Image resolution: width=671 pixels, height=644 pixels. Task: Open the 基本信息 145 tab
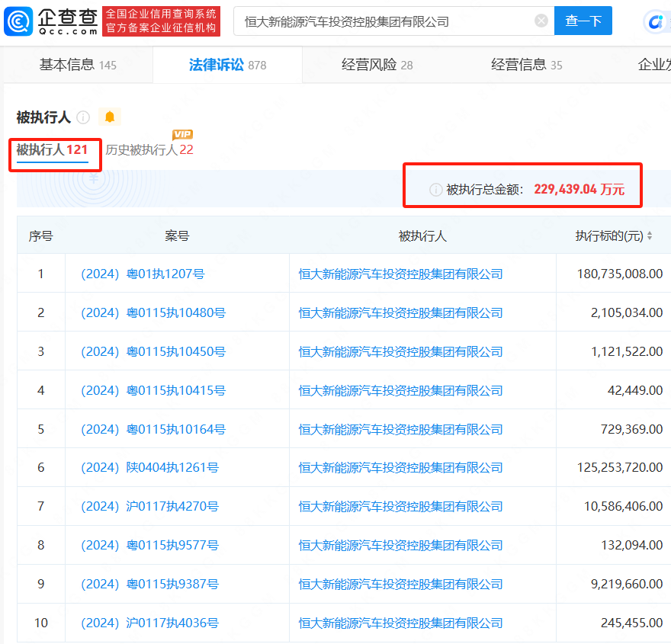(78, 65)
